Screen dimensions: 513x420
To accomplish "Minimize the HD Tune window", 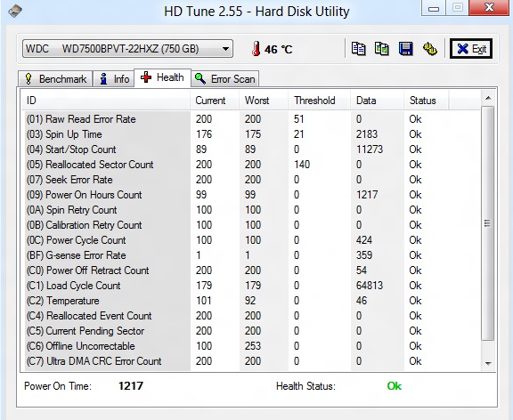I will click(x=434, y=8).
